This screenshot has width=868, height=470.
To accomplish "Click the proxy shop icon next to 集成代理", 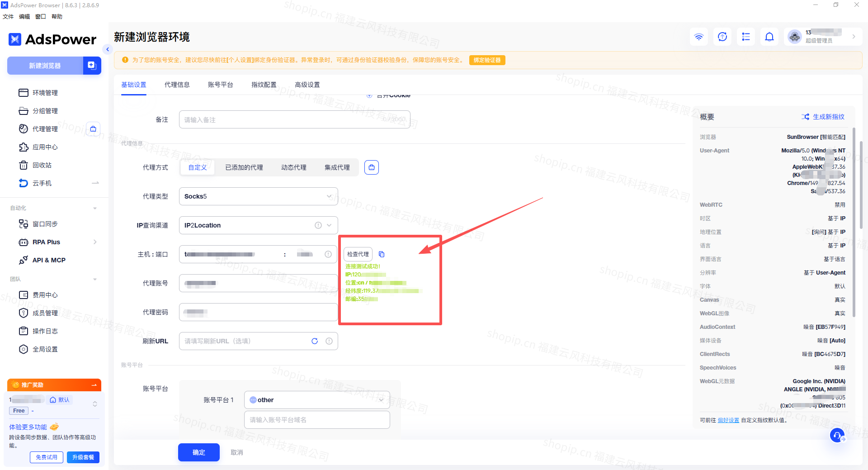I will pos(372,167).
